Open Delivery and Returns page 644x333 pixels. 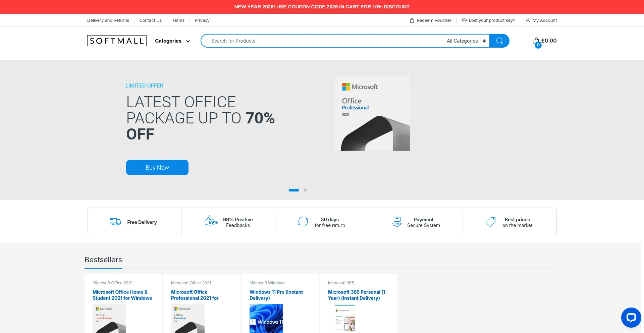click(x=108, y=20)
